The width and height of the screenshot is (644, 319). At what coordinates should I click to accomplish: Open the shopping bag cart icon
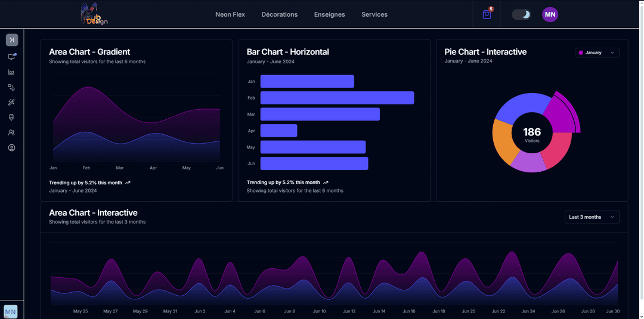pyautogui.click(x=487, y=15)
